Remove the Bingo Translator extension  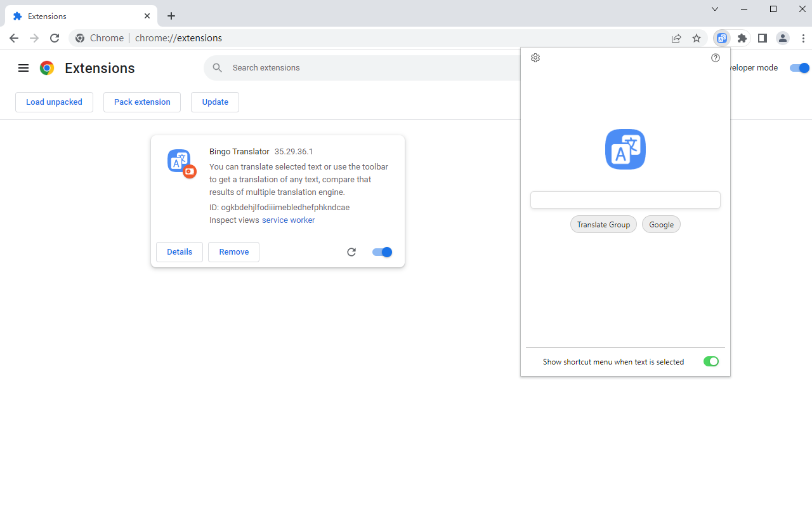pyautogui.click(x=233, y=252)
